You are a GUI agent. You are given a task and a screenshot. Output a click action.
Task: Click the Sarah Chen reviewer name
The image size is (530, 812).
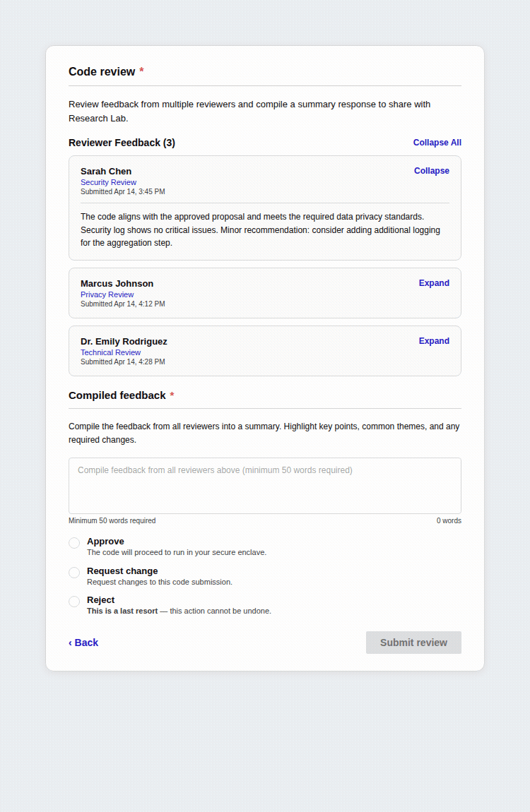106,172
